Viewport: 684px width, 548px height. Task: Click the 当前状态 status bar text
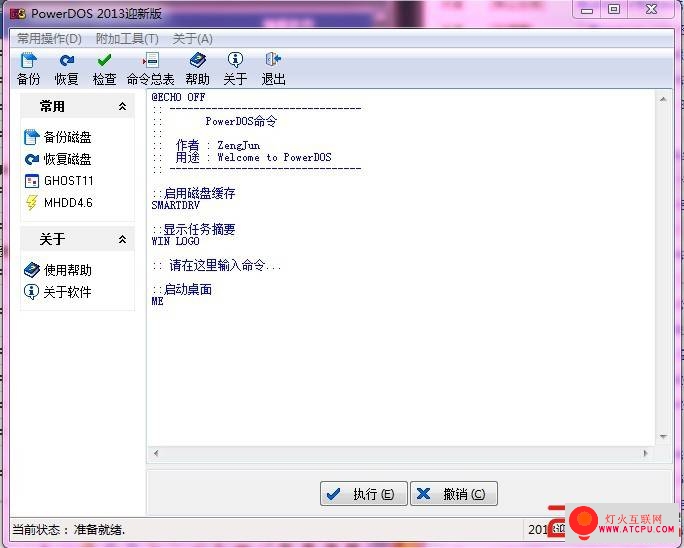[68, 530]
